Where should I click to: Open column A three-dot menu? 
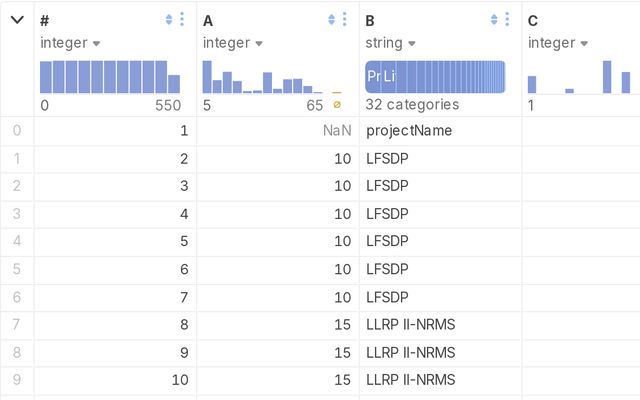345,20
